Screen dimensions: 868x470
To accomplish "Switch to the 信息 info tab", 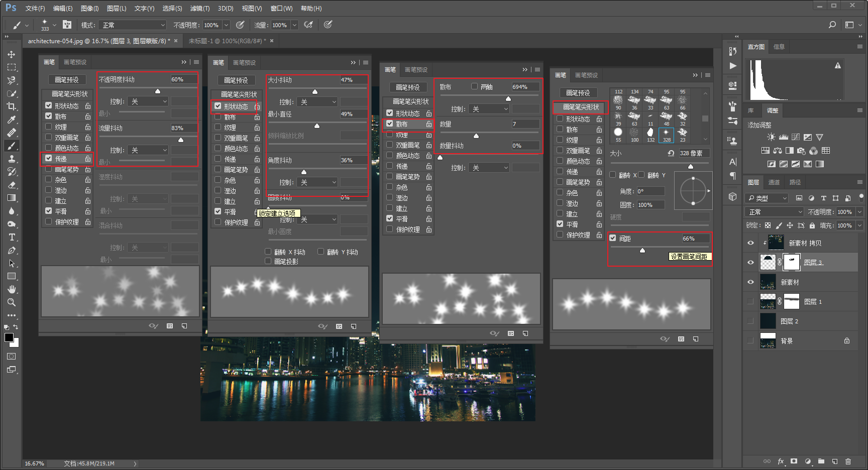I will pos(779,47).
